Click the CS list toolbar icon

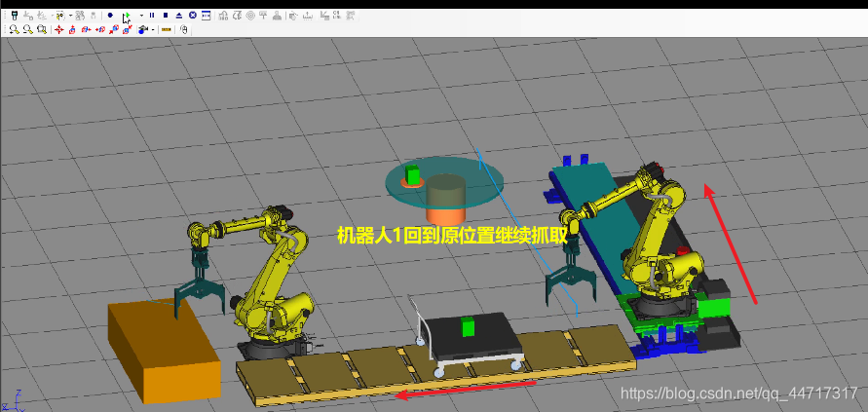336,16
